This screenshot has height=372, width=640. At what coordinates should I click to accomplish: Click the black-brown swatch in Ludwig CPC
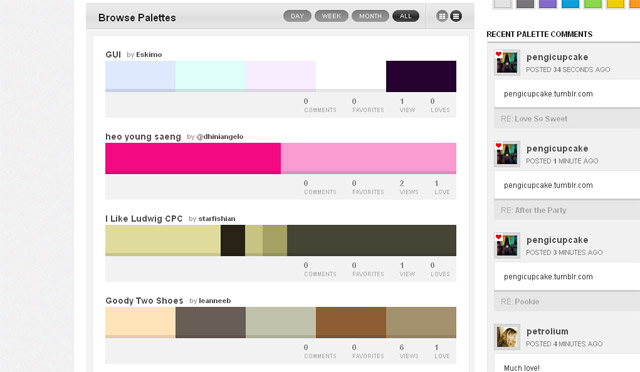click(233, 241)
